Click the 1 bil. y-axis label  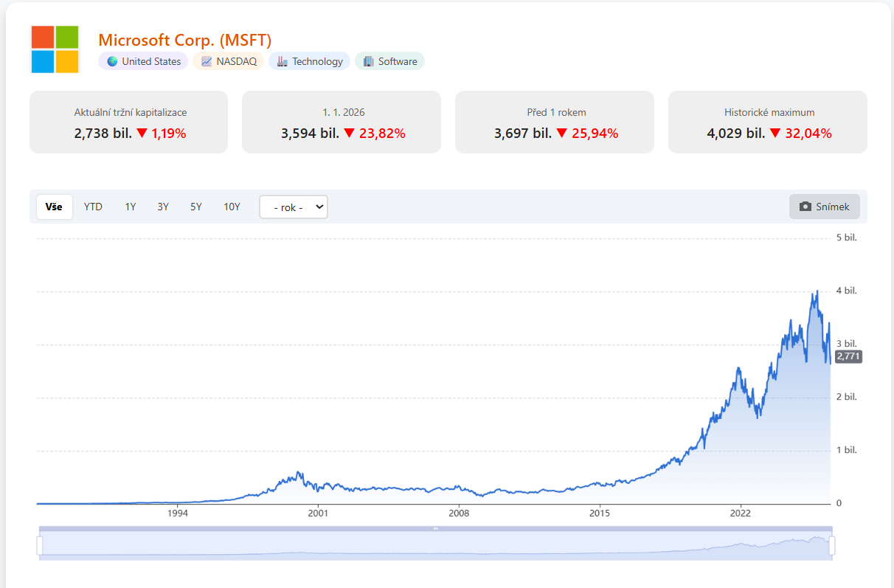tap(846, 450)
